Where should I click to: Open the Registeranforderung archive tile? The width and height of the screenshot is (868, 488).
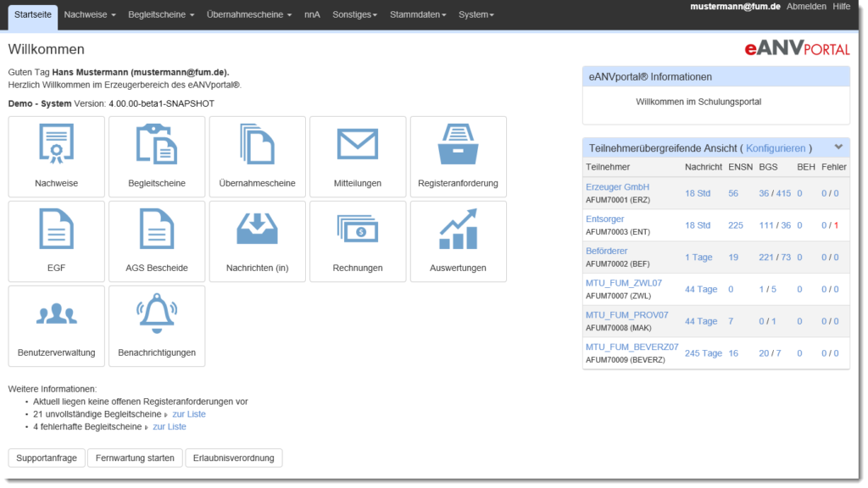point(459,157)
